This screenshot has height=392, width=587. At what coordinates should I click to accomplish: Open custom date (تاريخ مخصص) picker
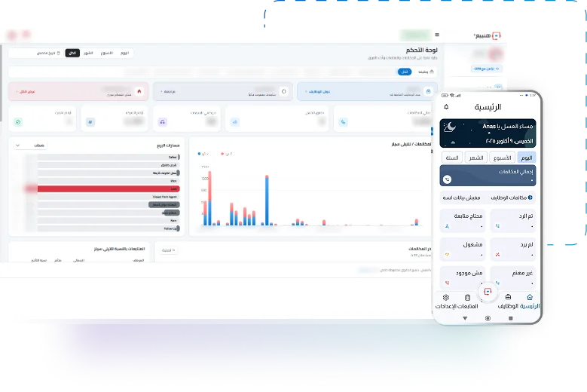tap(48, 54)
